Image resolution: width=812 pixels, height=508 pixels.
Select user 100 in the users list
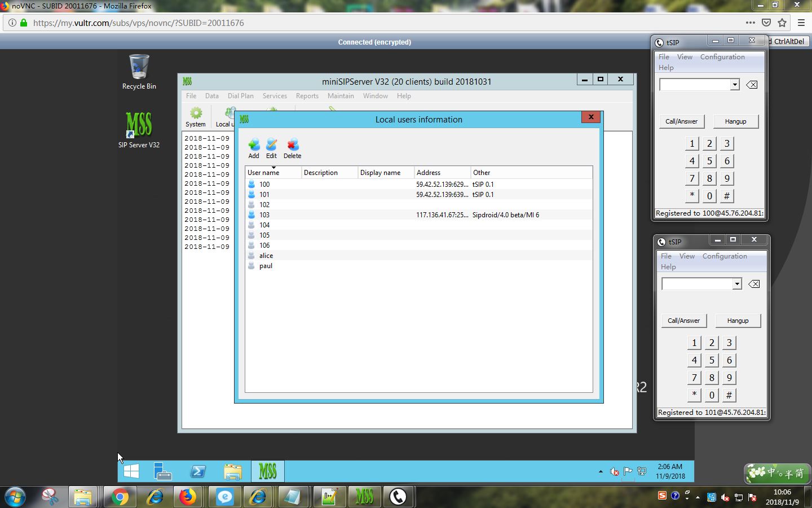coord(419,185)
